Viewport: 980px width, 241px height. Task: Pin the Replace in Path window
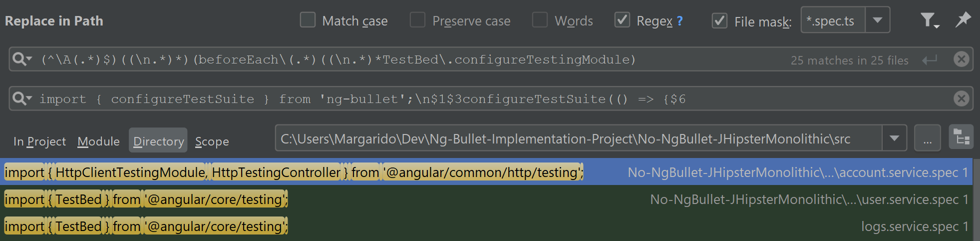pos(963,20)
